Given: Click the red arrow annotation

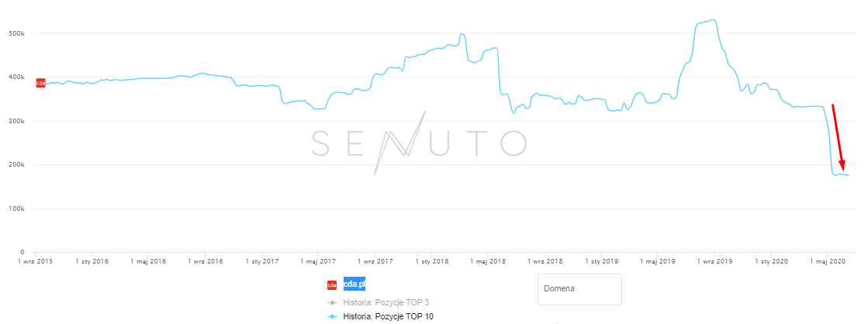Looking at the screenshot, I should click(x=838, y=136).
